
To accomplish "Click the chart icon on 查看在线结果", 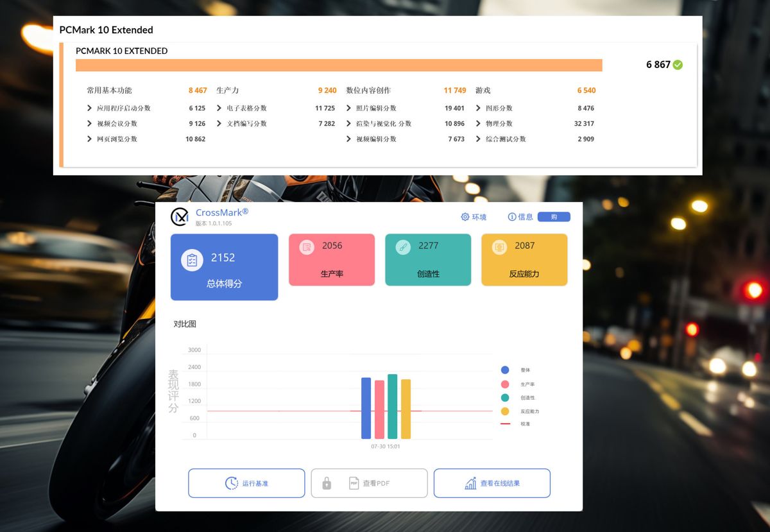I will [x=471, y=483].
